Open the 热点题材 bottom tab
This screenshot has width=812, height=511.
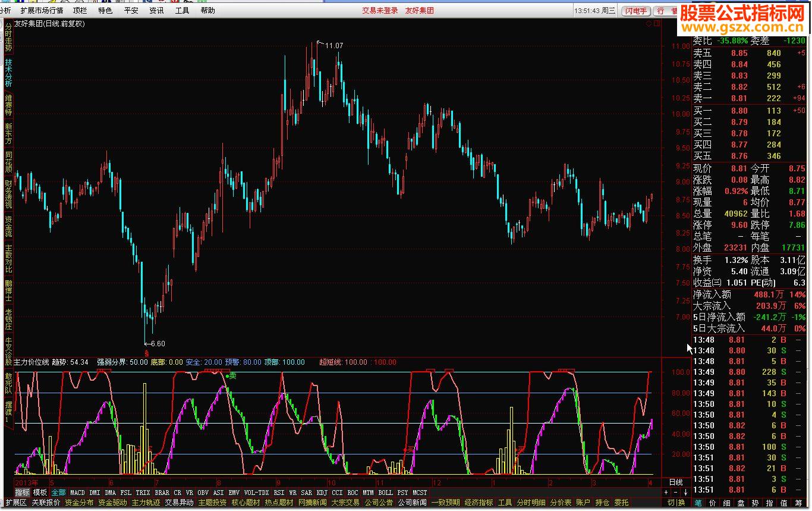[279, 503]
